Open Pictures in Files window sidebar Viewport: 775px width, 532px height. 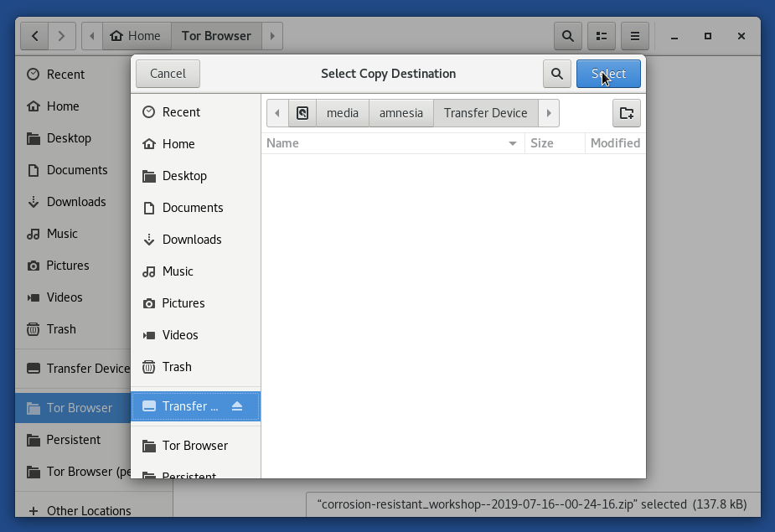click(x=73, y=266)
